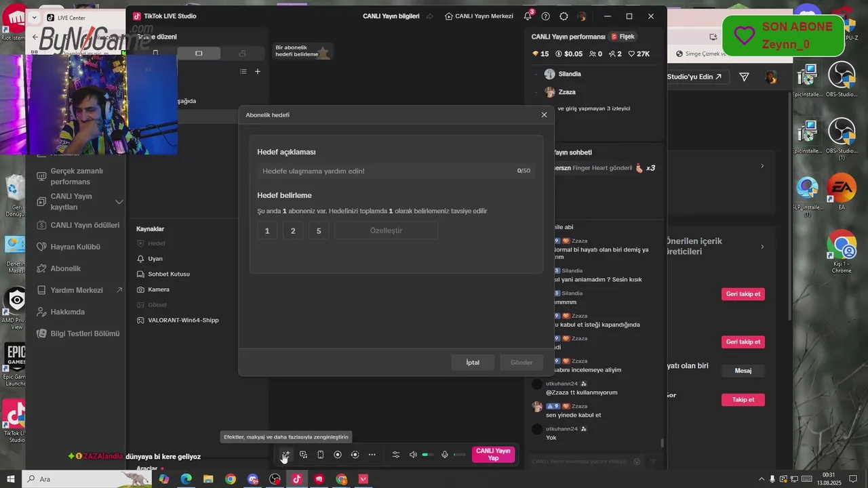Select the Kamera source
Image resolution: width=868 pixels, height=488 pixels.
coord(159,289)
